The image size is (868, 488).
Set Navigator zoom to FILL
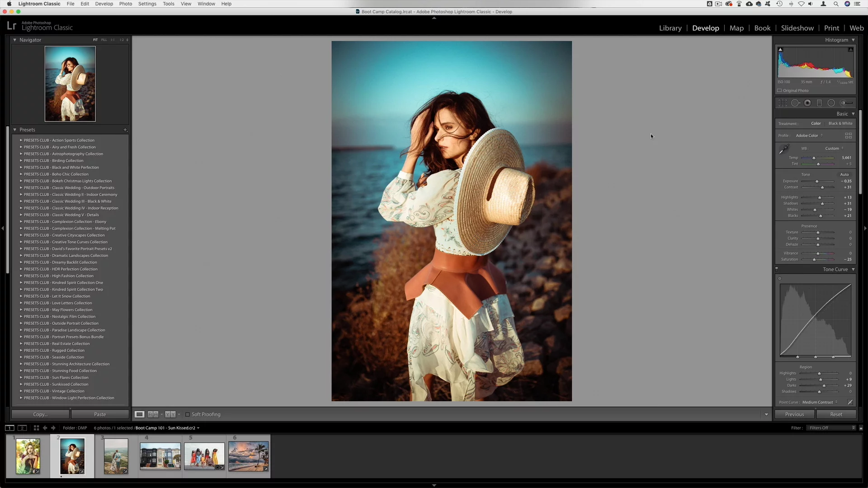point(104,40)
